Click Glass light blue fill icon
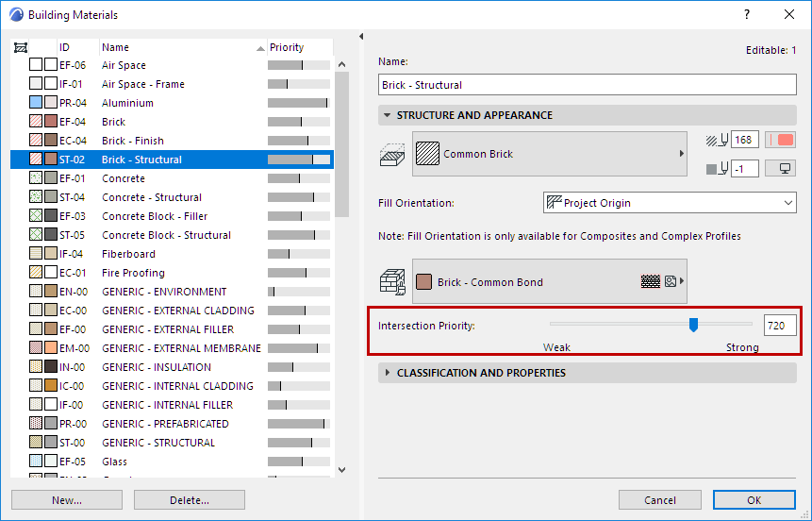The width and height of the screenshot is (812, 521). (36, 461)
